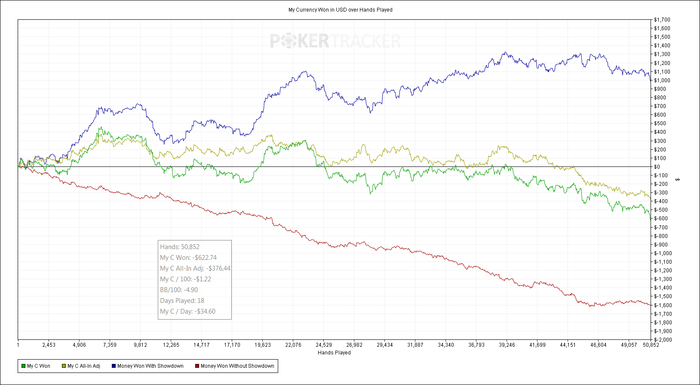
Task: Click the y-axis label $0
Action: 656,167
